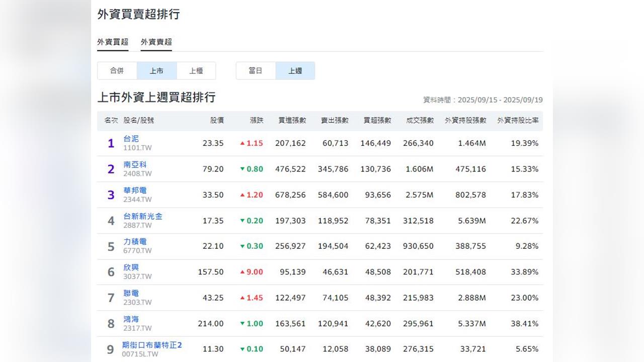The height and width of the screenshot is (362, 644).
Task: Select the 外資買超 tab
Action: coord(113,42)
